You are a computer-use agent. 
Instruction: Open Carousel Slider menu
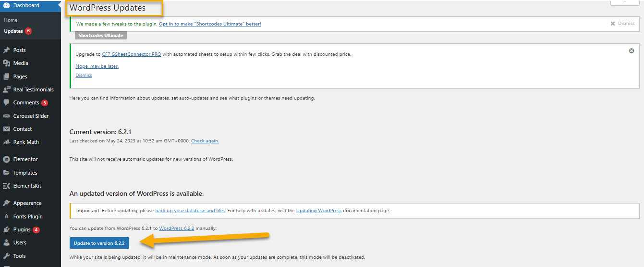tap(30, 116)
